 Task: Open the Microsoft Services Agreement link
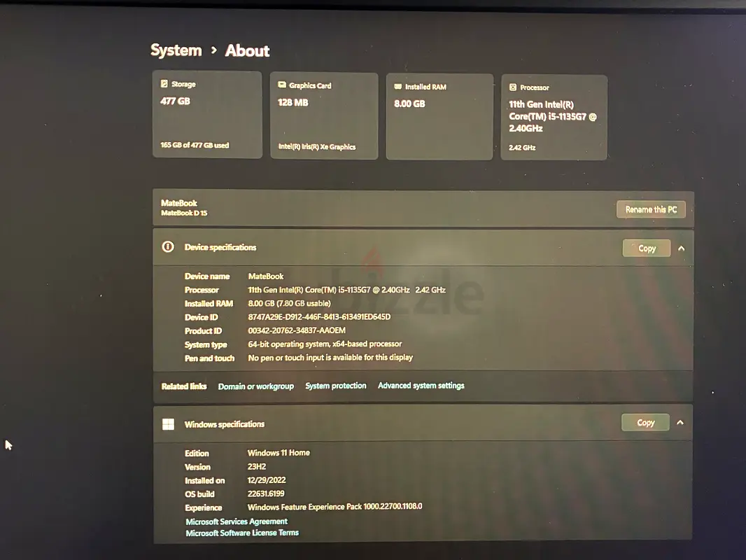(237, 521)
